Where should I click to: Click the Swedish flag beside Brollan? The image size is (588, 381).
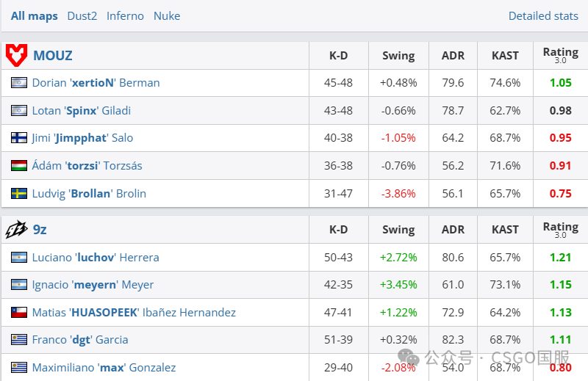(19, 194)
